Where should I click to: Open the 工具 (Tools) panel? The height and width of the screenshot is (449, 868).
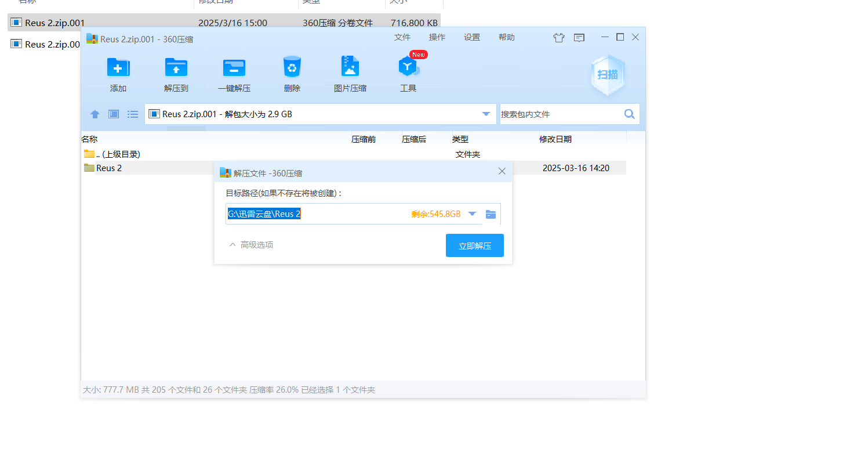[x=408, y=74]
